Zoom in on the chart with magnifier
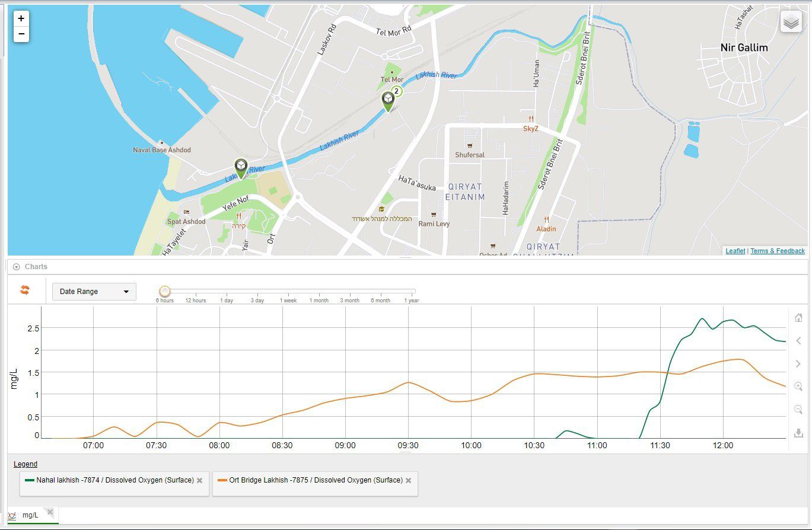Screen dimensions: 812x530 [798, 387]
